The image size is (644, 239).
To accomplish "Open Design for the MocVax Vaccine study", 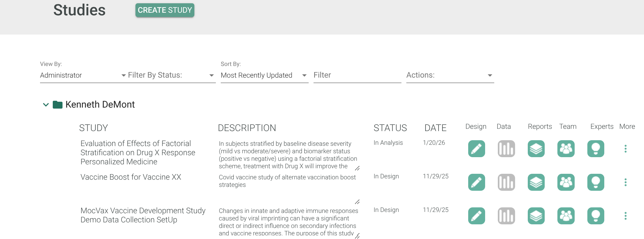I will coord(476,216).
